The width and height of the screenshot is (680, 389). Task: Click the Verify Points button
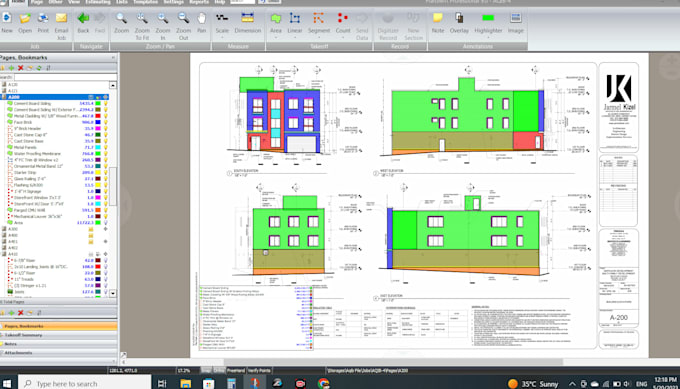pyautogui.click(x=259, y=370)
